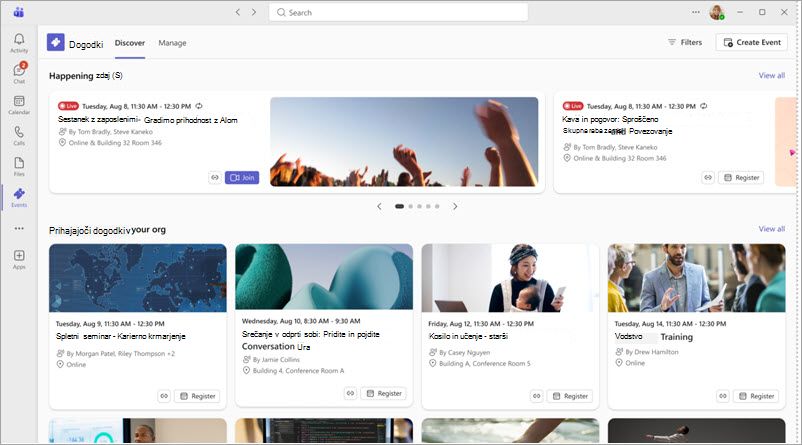
Task: Open Kosilo in učenje - starši title
Action: tap(468, 336)
